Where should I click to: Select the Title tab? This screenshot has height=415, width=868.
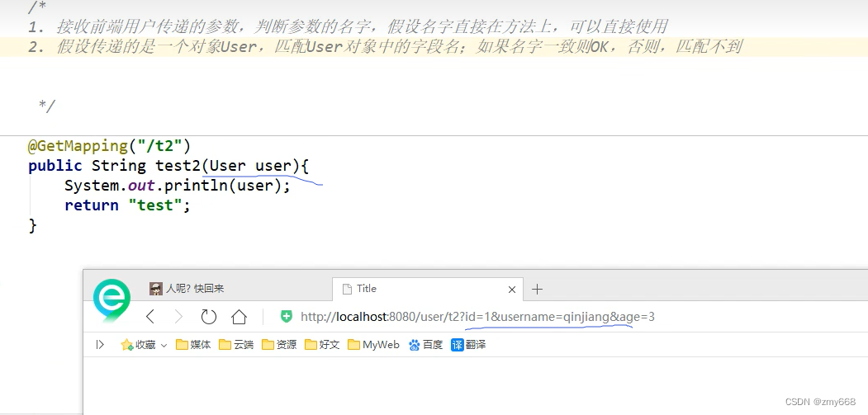(x=427, y=288)
